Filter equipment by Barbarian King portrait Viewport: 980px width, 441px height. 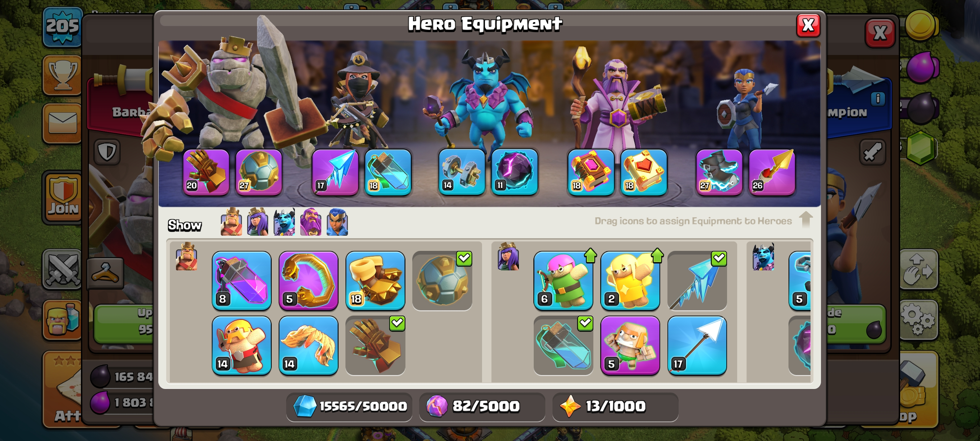(231, 222)
